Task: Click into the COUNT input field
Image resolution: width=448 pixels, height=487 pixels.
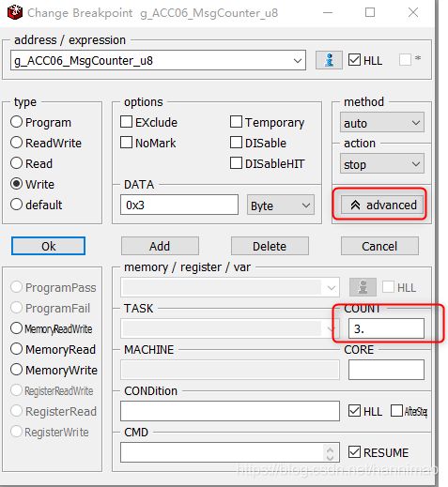Action: (x=386, y=328)
